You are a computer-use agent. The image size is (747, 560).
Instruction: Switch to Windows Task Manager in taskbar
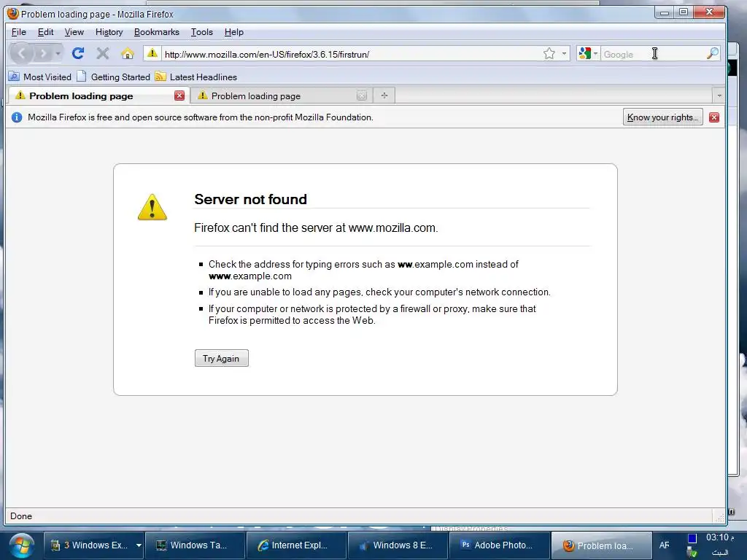(x=194, y=545)
